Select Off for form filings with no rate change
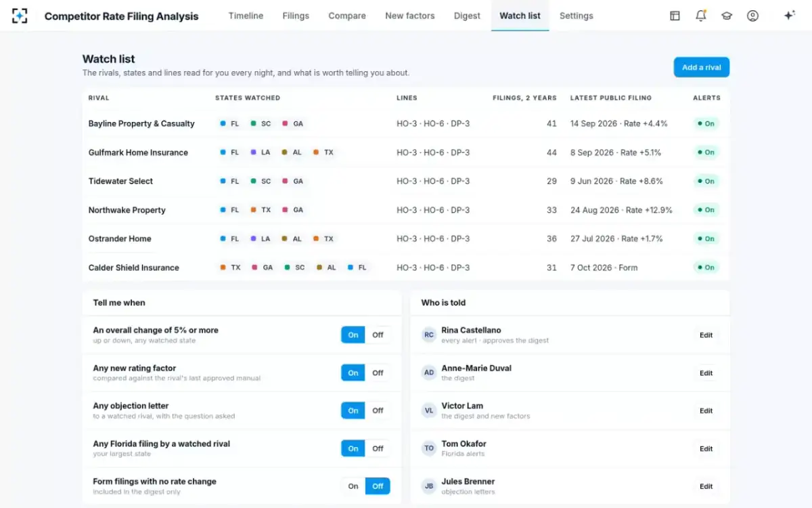 pos(378,486)
